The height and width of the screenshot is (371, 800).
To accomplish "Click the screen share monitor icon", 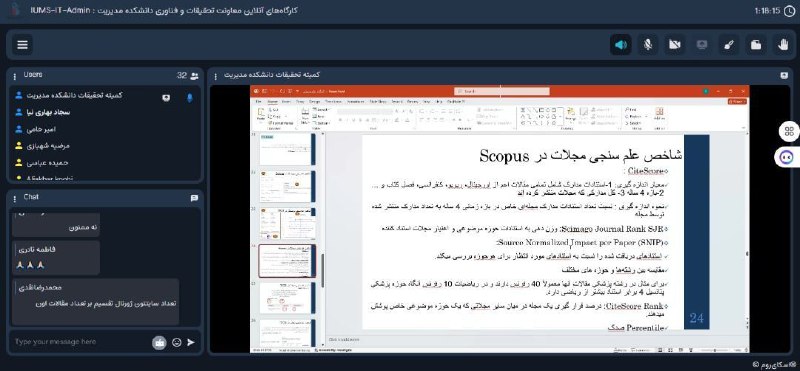I will pos(702,45).
